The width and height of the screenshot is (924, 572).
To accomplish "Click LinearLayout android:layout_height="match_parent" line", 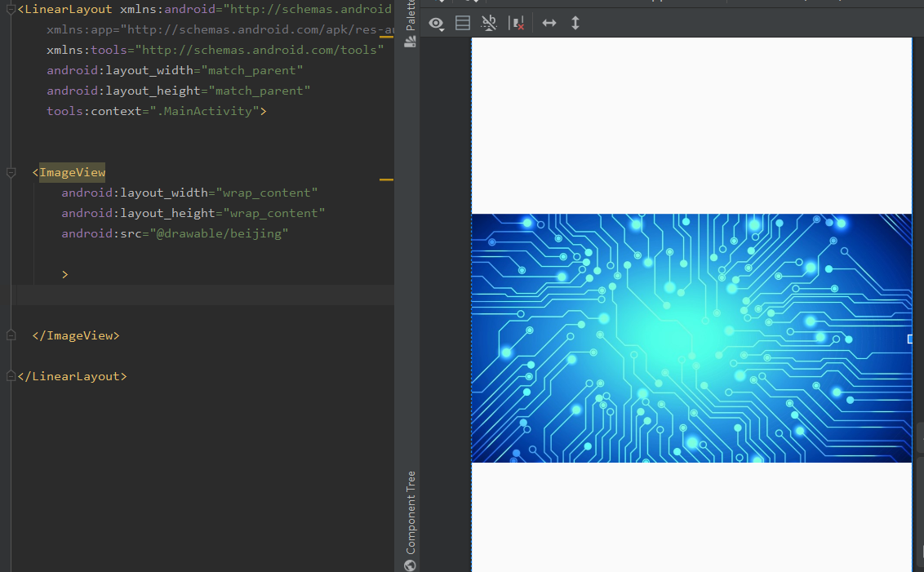I will 179,90.
